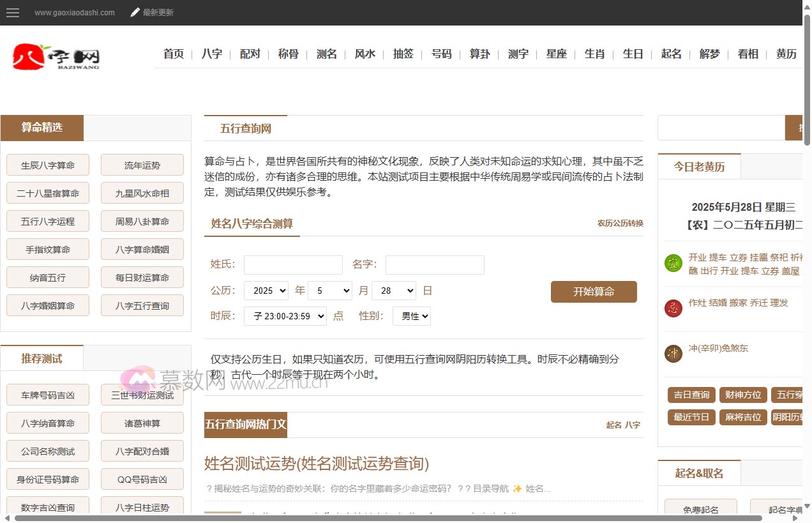
Task: Open the year dropdown showing 2025
Action: 266,291
